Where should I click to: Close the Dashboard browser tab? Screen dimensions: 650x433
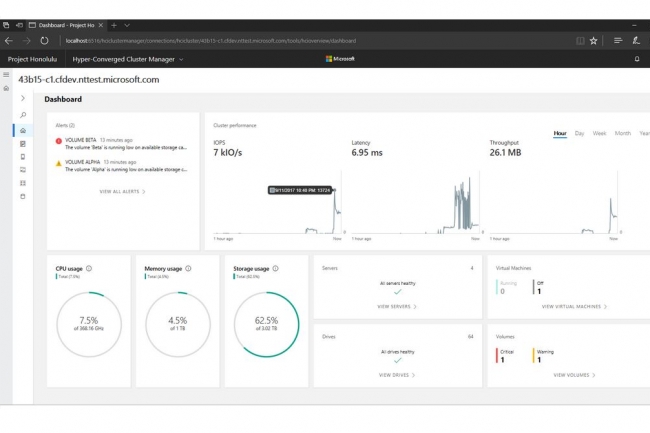tap(101, 25)
